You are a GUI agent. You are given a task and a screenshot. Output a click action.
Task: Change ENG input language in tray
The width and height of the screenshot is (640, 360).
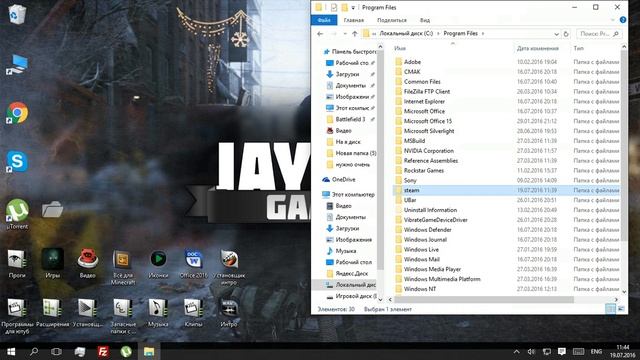coord(596,351)
